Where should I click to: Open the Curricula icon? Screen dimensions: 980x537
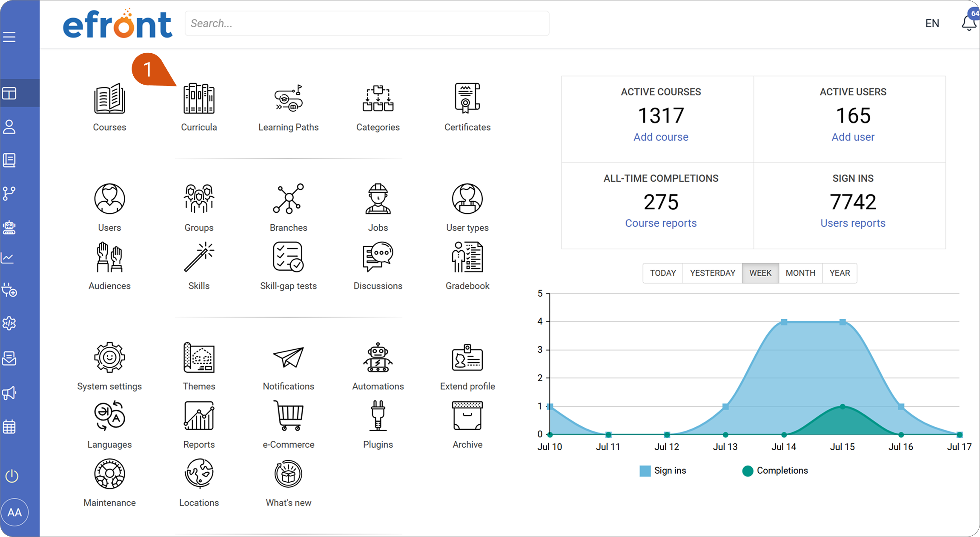pos(199,99)
